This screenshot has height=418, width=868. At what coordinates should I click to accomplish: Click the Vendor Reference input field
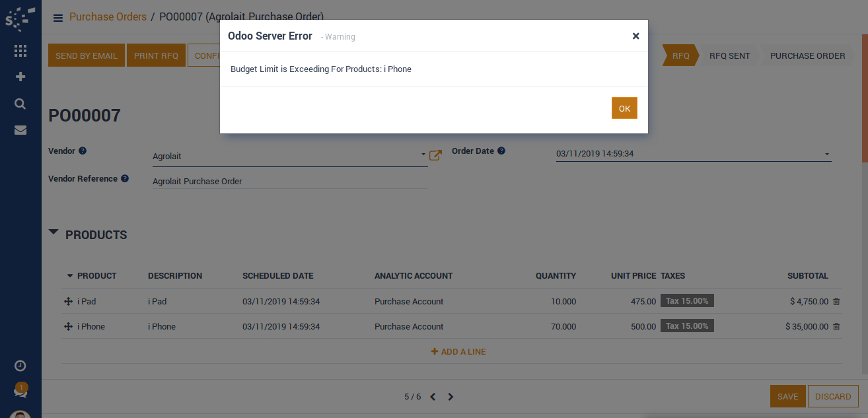(x=289, y=182)
